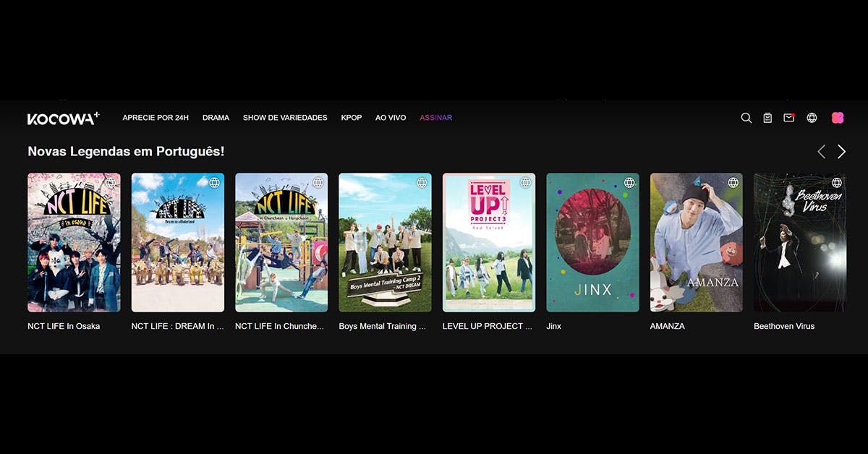Click the globe badge on AMANZA poster
Image resolution: width=868 pixels, height=454 pixels.
733,183
